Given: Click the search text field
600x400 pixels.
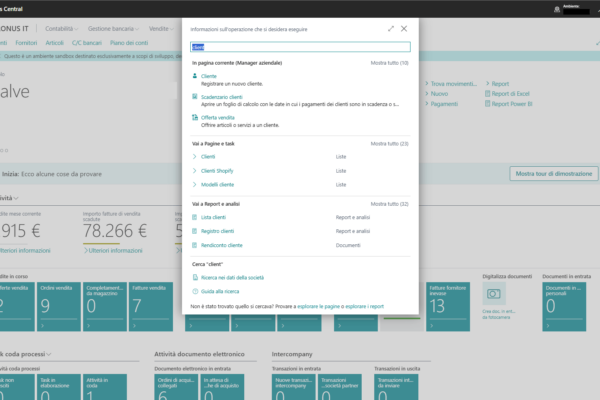Looking at the screenshot, I should tap(300, 47).
